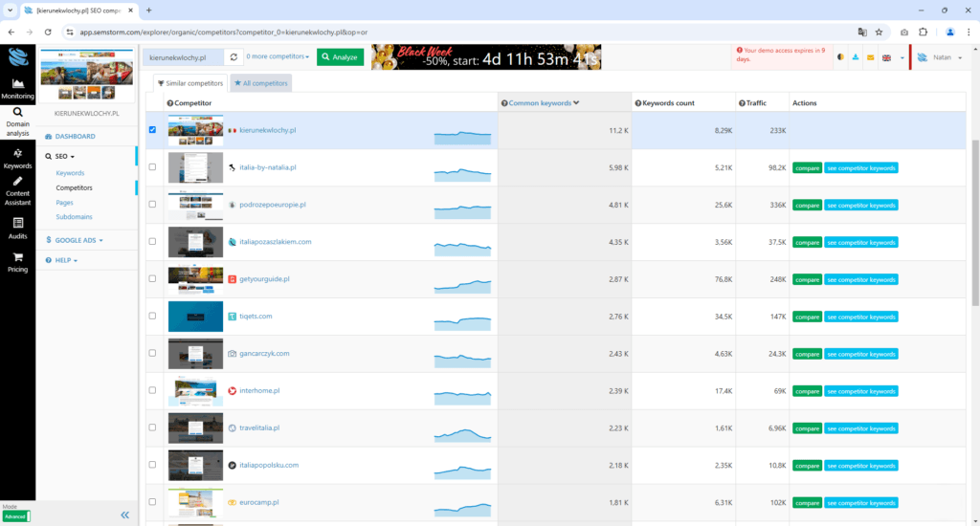This screenshot has height=526, width=980.
Task: Open Domain analysis in left sidebar
Action: (x=17, y=121)
